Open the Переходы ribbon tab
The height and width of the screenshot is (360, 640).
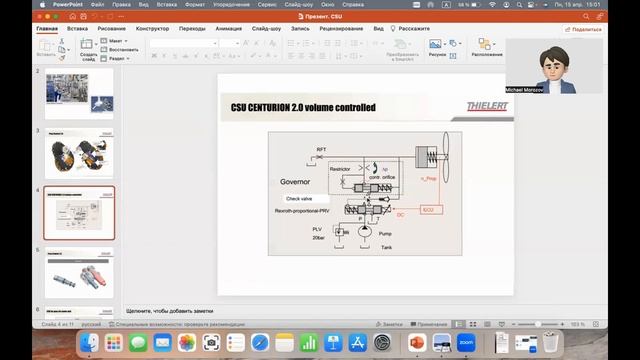tap(192, 29)
